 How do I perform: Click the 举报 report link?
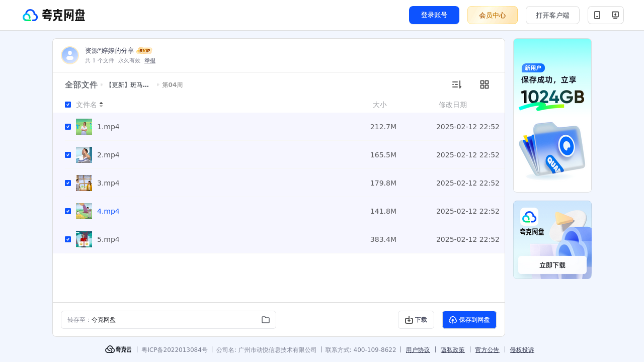150,60
